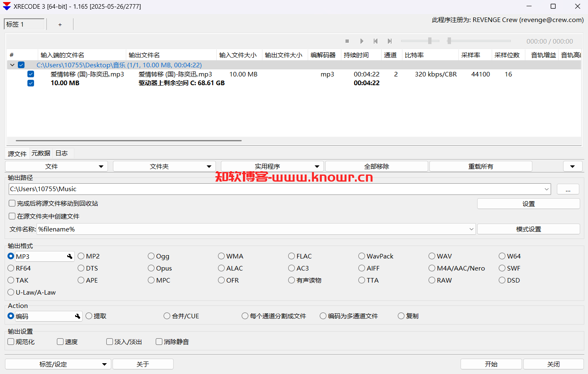
Task: Add a new tab with plus button
Action: click(x=60, y=25)
